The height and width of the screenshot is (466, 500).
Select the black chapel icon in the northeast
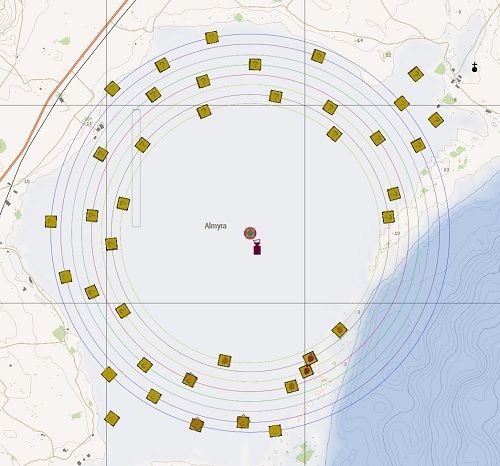[x=474, y=67]
